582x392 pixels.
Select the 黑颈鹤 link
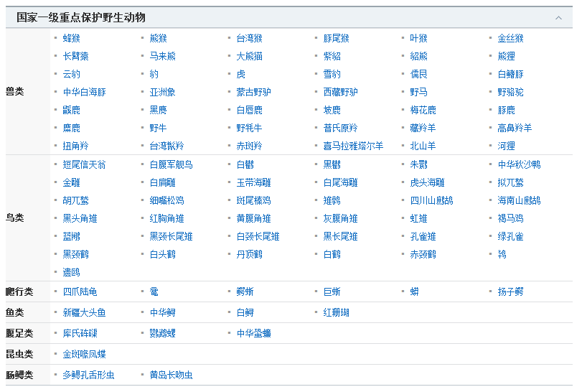(76, 255)
